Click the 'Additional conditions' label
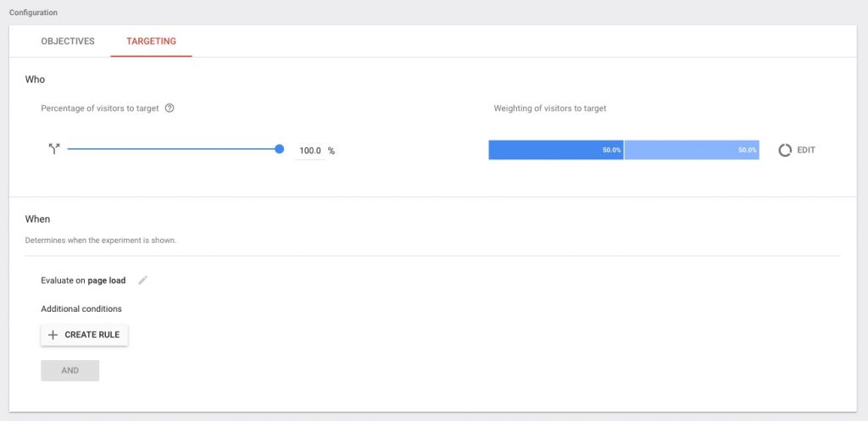This screenshot has width=868, height=421. tap(81, 308)
